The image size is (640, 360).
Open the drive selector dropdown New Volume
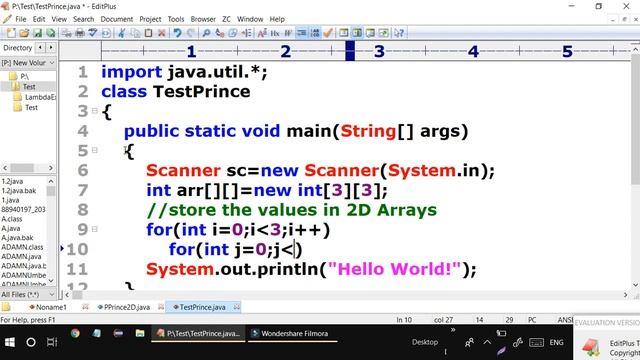click(28, 63)
